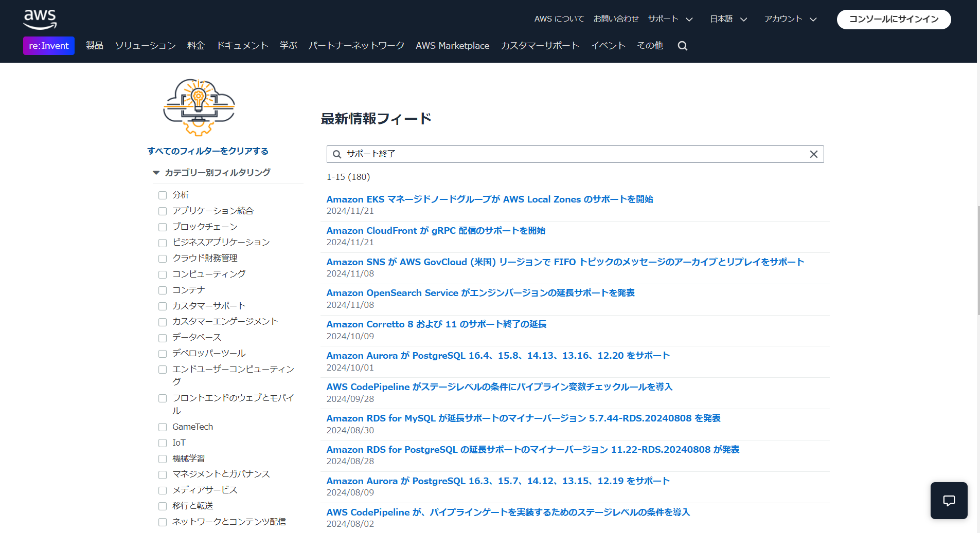Click すべてのフィルターをクリアする link
980x533 pixels.
pos(208,151)
